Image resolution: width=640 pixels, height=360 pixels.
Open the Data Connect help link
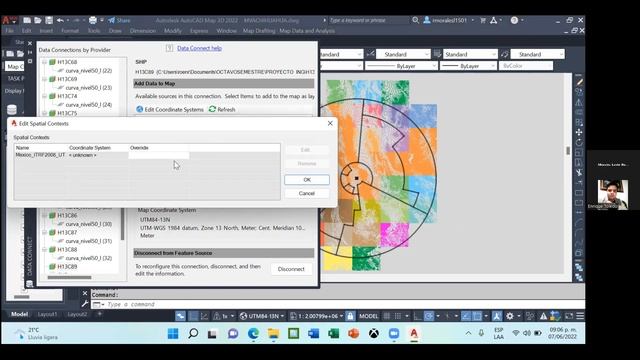(x=199, y=48)
